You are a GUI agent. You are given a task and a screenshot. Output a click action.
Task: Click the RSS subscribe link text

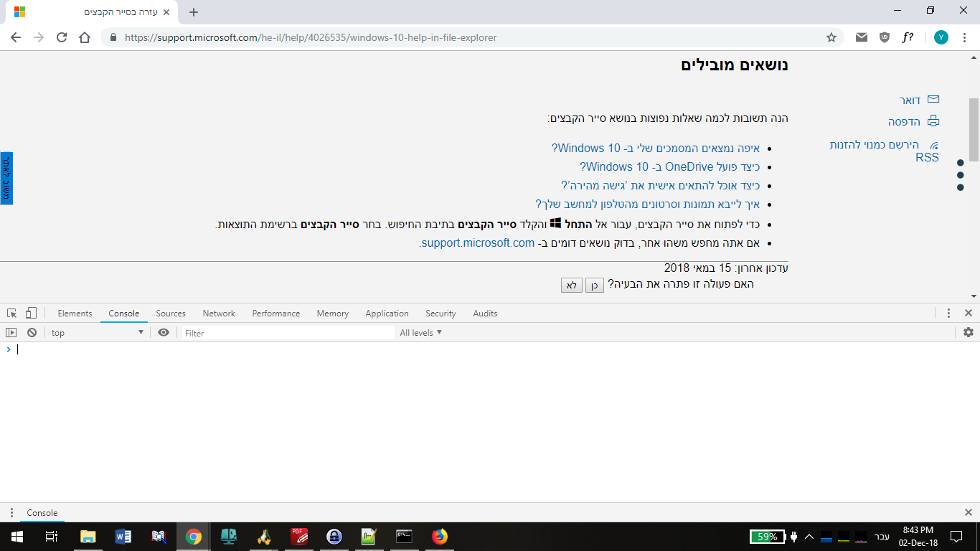[884, 151]
